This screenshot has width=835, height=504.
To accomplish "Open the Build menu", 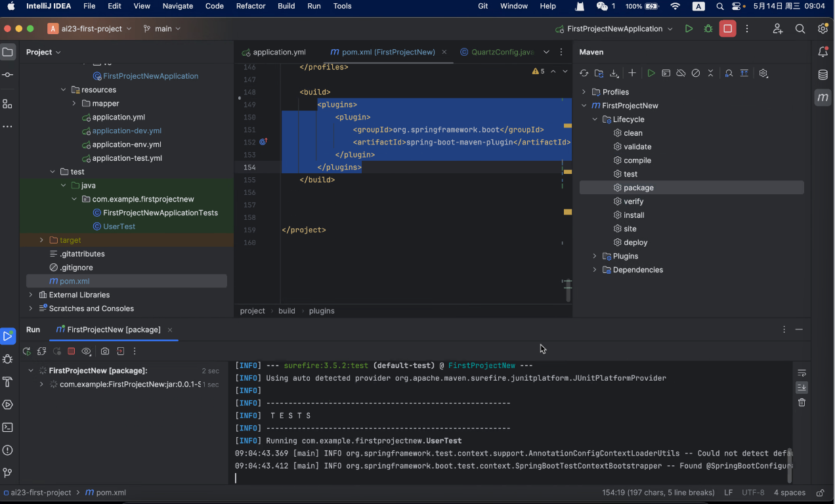I will [286, 6].
